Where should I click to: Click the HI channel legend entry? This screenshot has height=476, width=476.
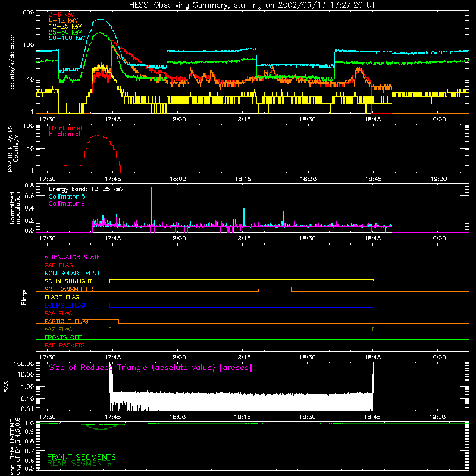coord(64,134)
